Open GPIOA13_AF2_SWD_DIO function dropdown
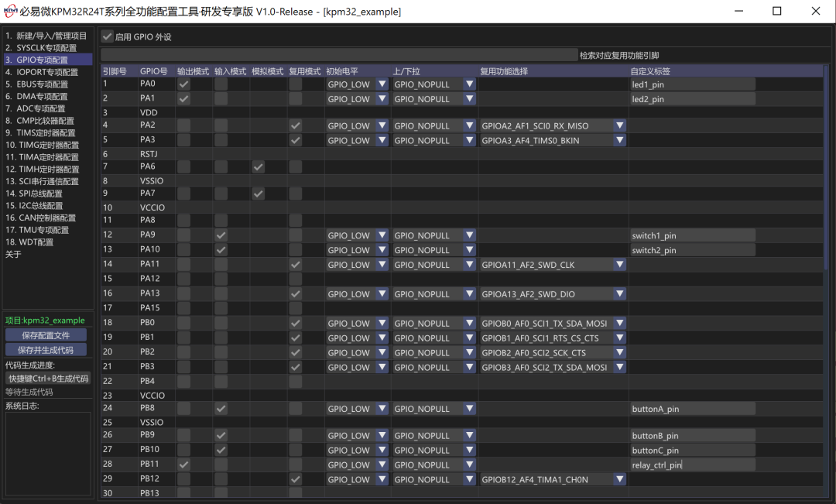836x504 pixels. pyautogui.click(x=553, y=294)
